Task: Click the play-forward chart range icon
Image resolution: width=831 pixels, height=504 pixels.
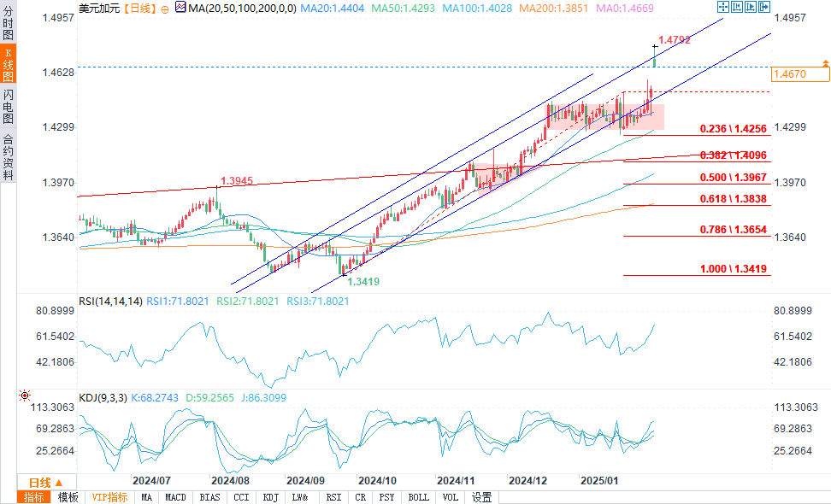Action: click(x=751, y=7)
